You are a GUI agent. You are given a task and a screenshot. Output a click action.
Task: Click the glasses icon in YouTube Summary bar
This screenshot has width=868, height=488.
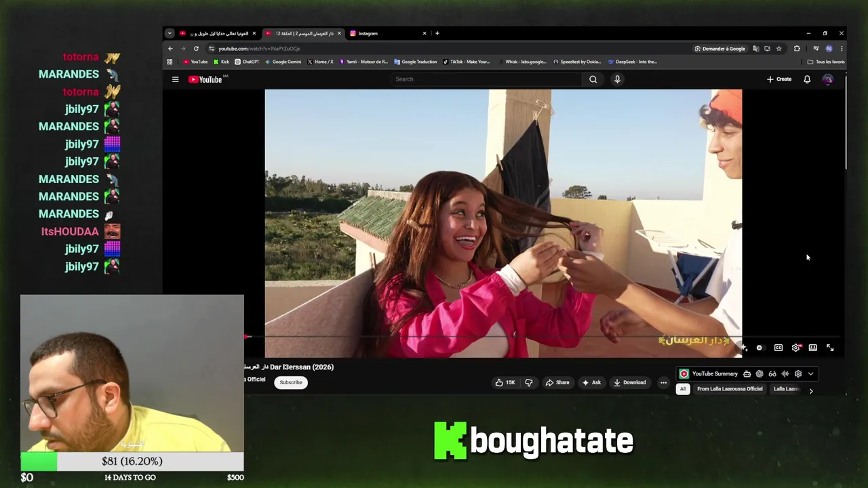(772, 374)
